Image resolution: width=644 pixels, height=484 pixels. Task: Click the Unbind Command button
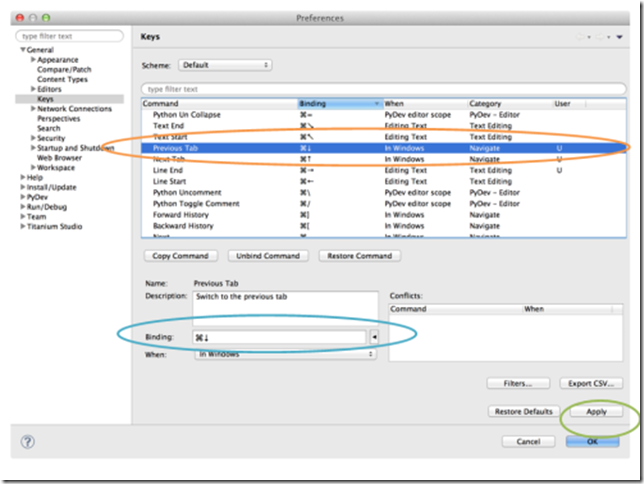[269, 256]
